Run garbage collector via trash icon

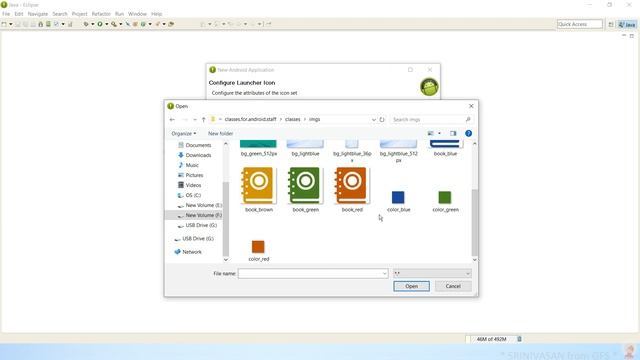[519, 339]
